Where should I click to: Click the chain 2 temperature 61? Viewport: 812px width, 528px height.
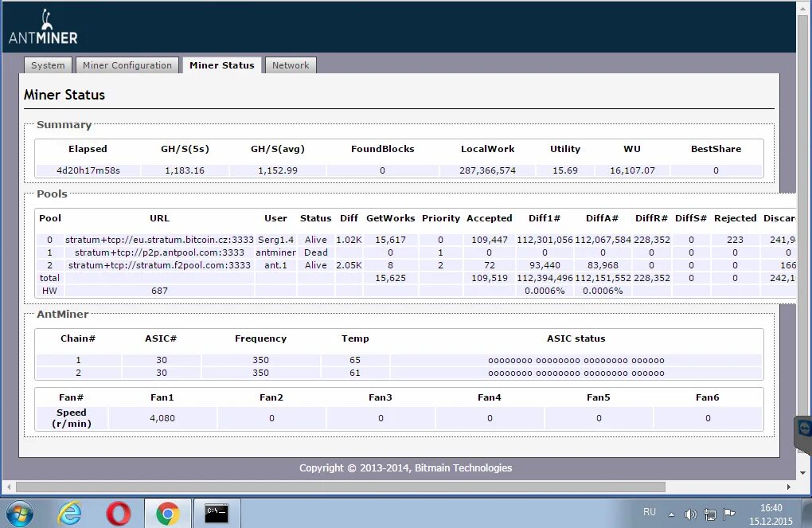355,373
